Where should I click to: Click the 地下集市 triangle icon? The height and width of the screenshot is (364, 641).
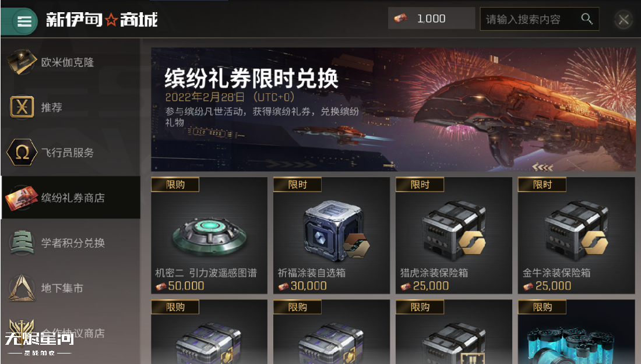pos(22,288)
